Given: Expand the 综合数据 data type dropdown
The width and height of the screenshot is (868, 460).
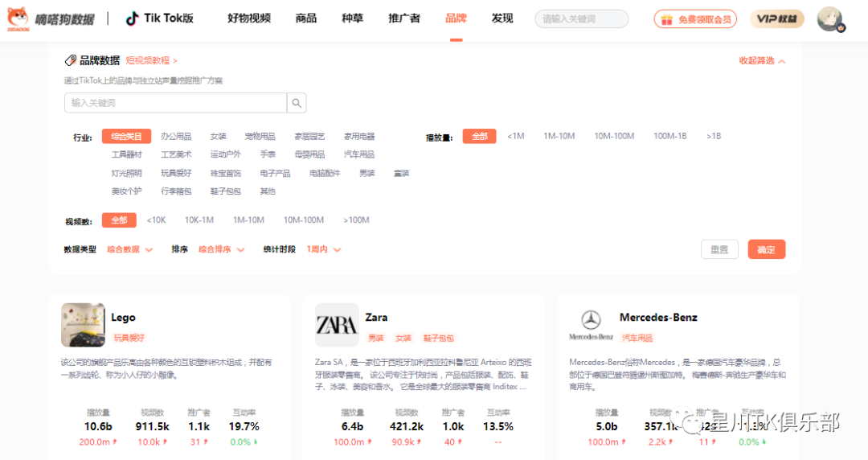Looking at the screenshot, I should 129,249.
